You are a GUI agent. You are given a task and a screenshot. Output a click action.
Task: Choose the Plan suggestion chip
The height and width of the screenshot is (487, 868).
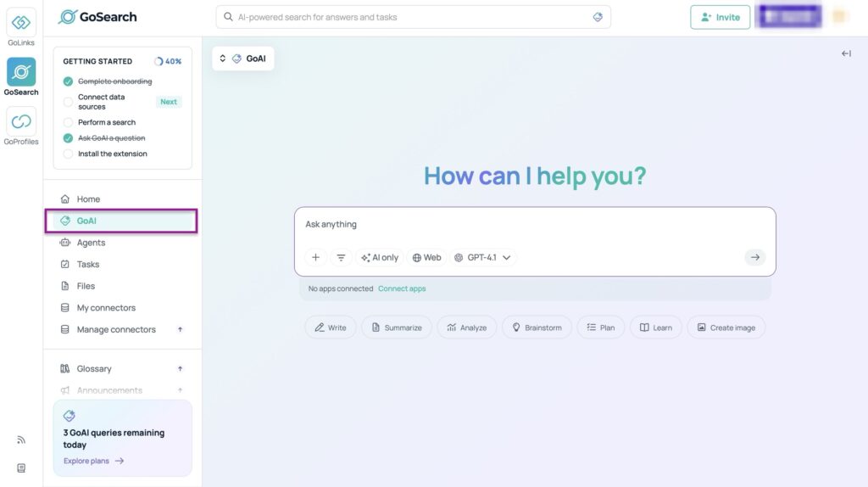coord(601,327)
